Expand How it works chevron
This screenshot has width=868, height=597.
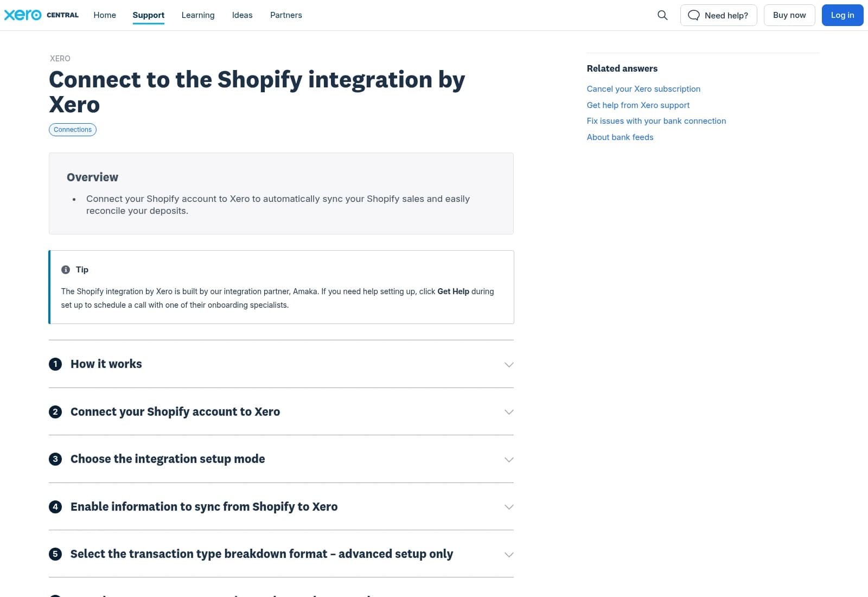click(509, 365)
